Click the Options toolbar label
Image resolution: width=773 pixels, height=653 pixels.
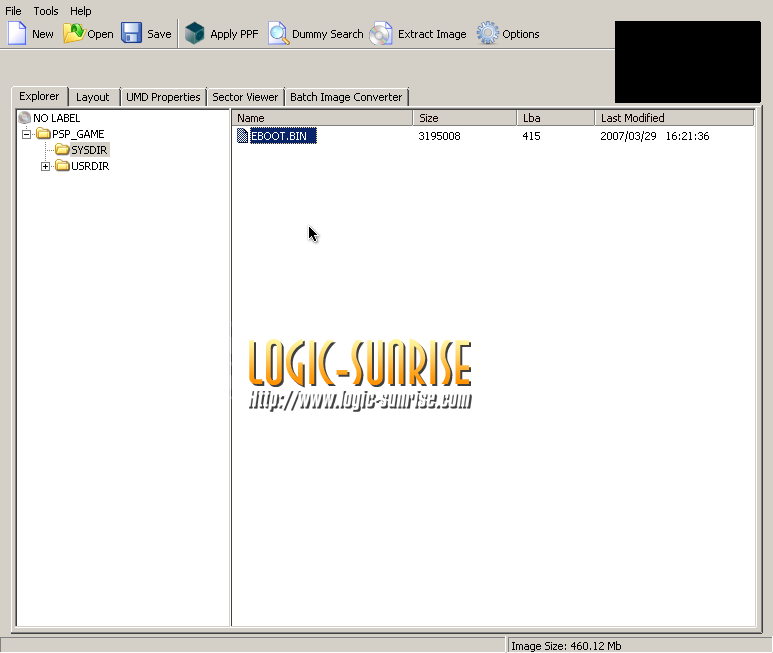pyautogui.click(x=521, y=34)
